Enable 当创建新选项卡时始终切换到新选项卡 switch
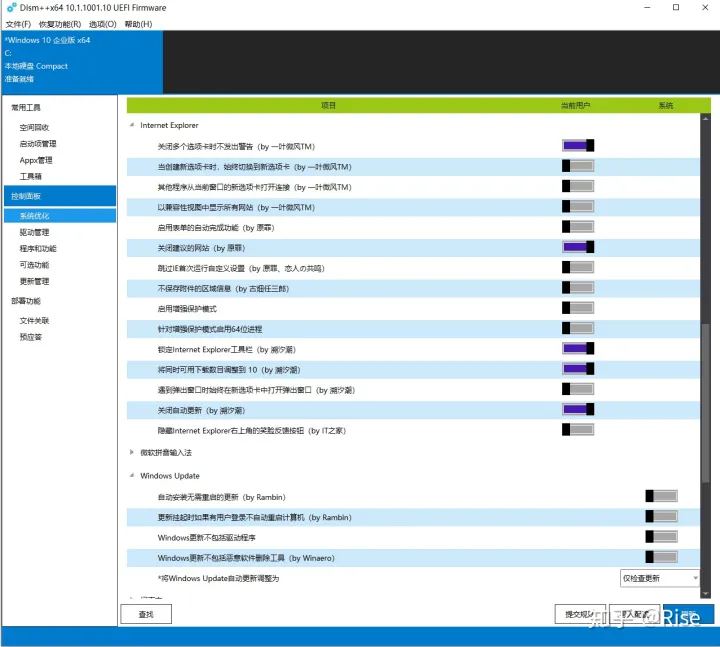Image resolution: width=720 pixels, height=647 pixels. [578, 166]
